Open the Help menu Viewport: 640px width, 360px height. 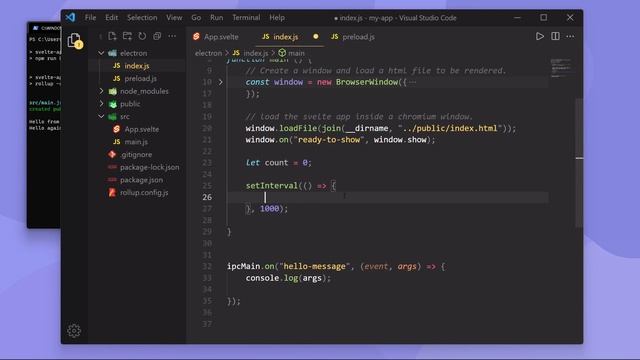coord(277,18)
